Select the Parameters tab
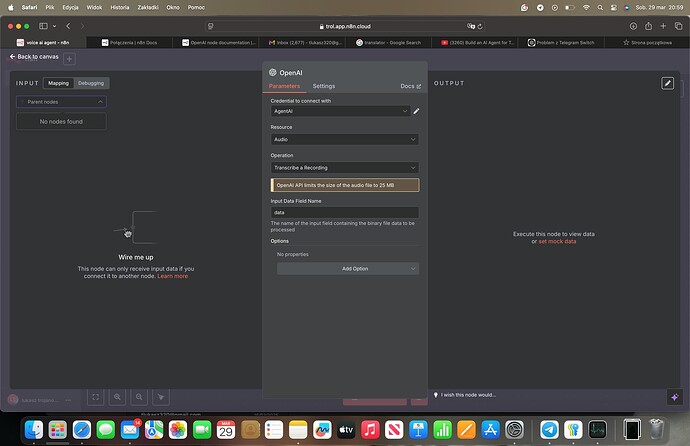690x446 pixels. (284, 86)
